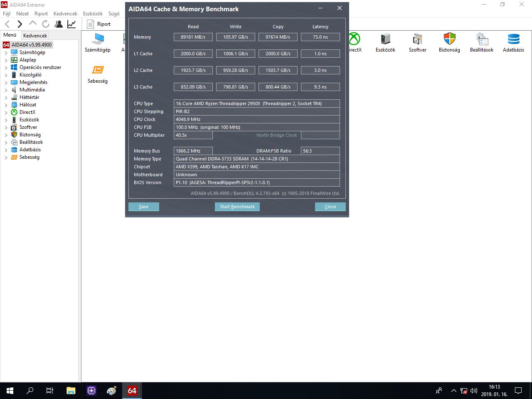Expand the Megjelenítés tree node
Screen dimensions: 532x399
(6, 82)
